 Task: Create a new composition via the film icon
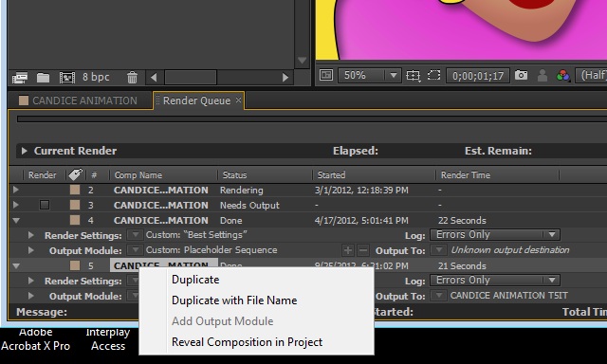[67, 78]
